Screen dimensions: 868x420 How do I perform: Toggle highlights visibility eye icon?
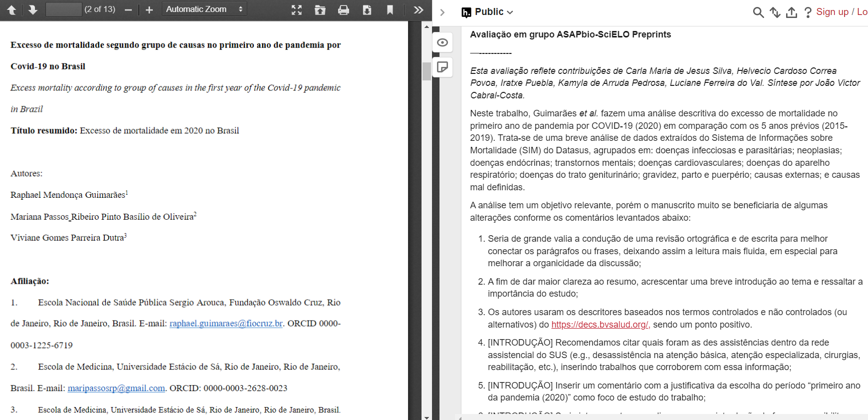(x=442, y=42)
